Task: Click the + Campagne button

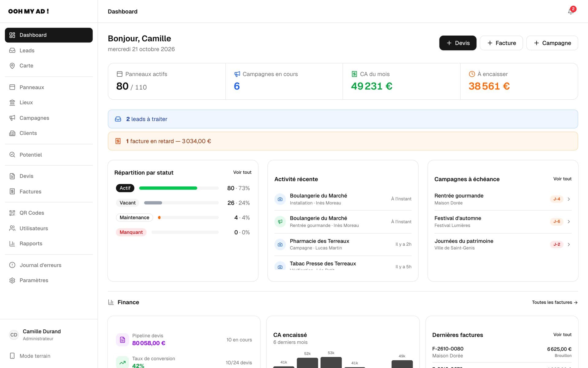Action: (552, 43)
